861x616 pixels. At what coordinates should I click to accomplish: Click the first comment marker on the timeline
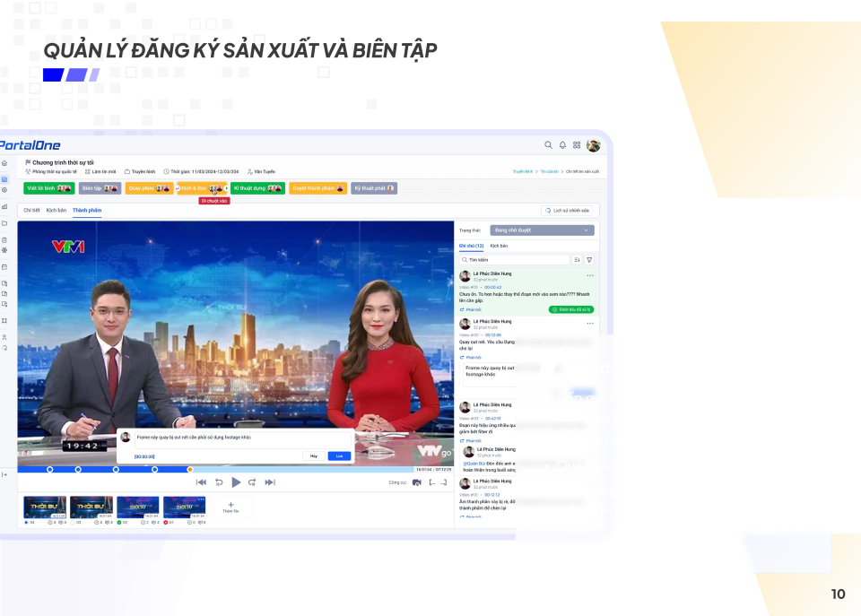pos(50,470)
